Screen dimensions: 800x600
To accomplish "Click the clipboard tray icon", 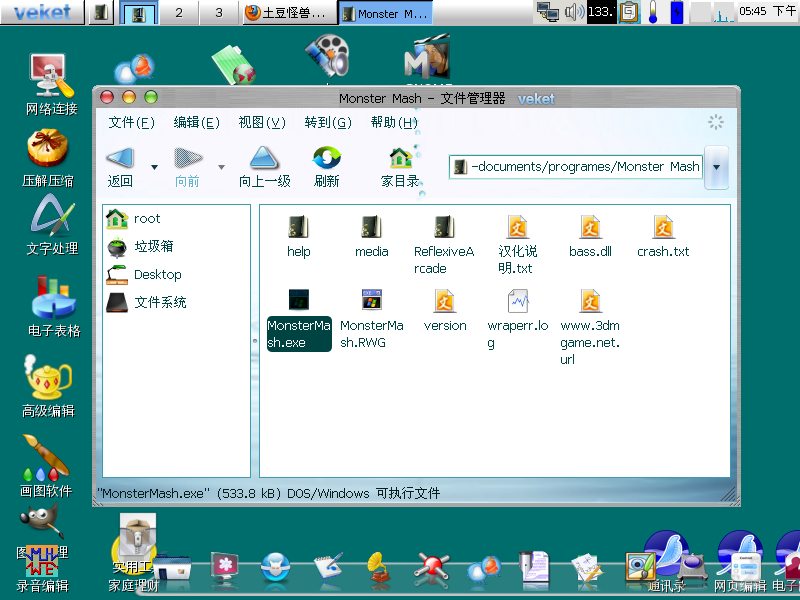I will tap(630, 12).
